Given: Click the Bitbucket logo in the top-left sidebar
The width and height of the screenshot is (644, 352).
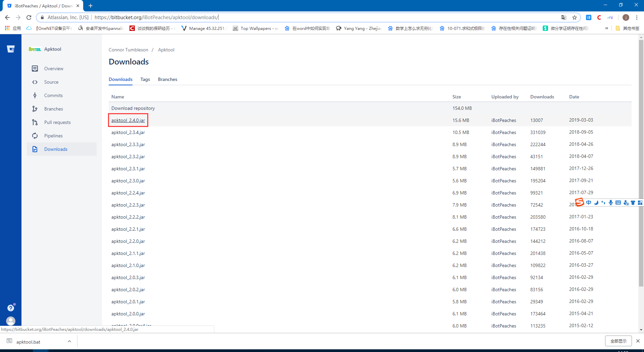Looking at the screenshot, I should coord(11,49).
